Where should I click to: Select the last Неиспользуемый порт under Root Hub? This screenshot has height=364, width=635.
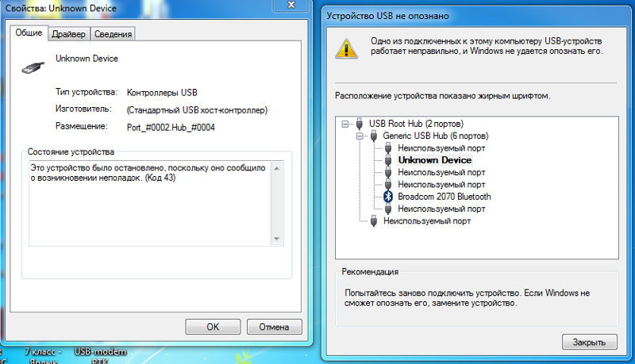point(427,220)
